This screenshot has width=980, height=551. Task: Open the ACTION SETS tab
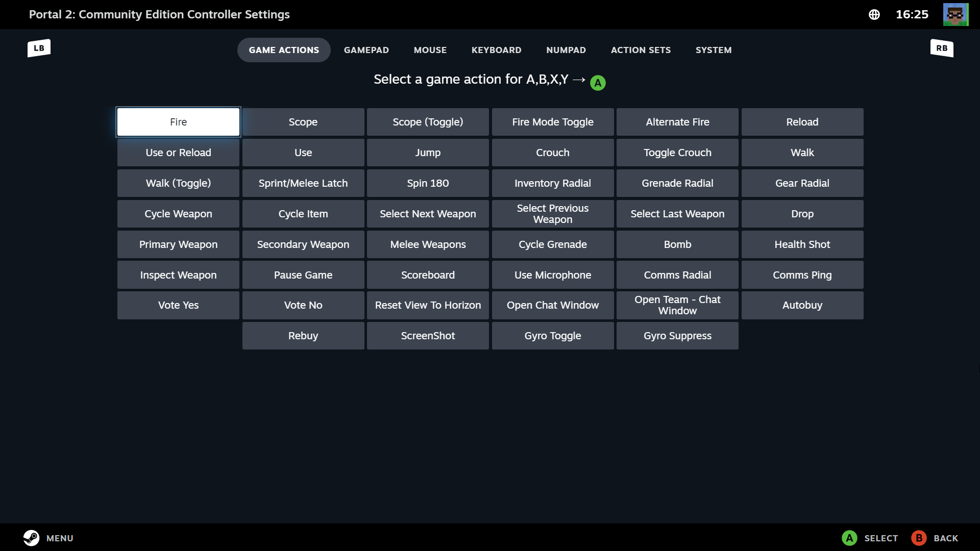click(x=641, y=50)
